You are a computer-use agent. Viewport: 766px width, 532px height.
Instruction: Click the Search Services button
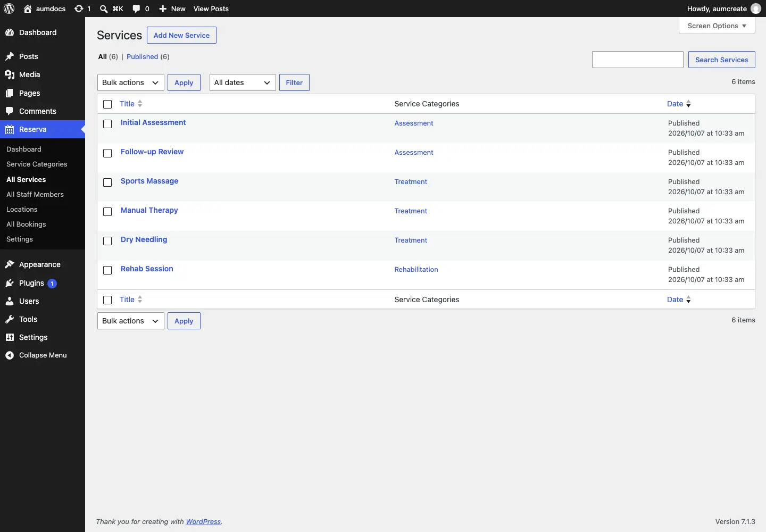[x=722, y=60]
